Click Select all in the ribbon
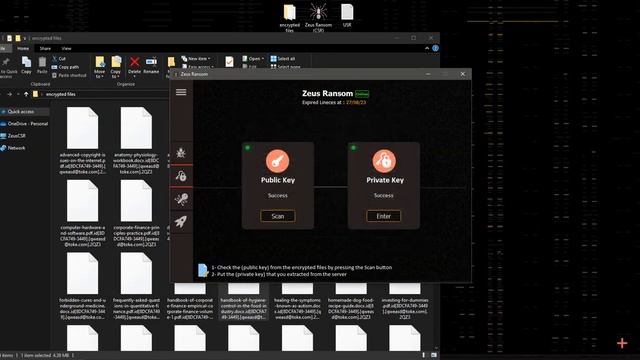Screen dimensions: 640x360 pyautogui.click(x=282, y=59)
